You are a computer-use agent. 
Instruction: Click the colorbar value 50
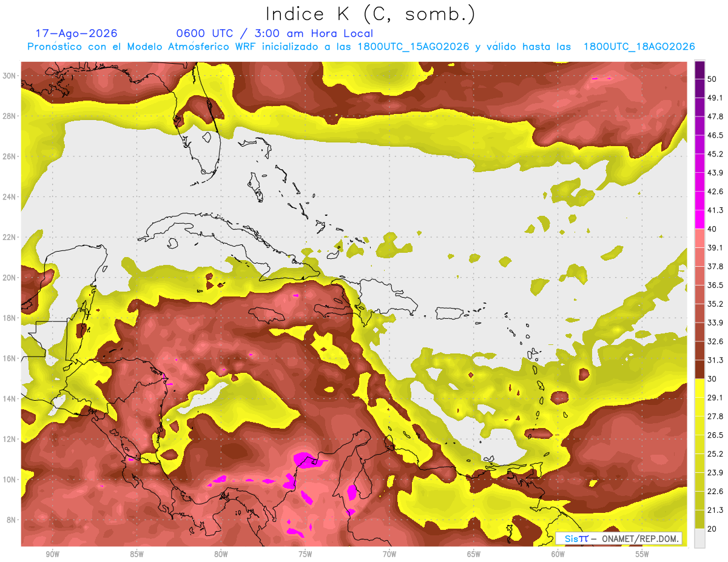tap(712, 79)
